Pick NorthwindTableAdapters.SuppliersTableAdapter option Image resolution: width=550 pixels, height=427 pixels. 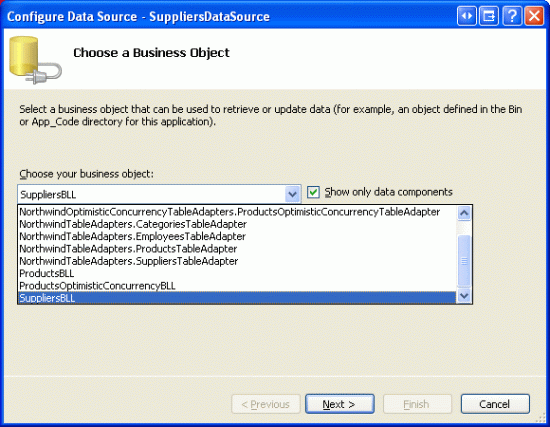(x=237, y=261)
